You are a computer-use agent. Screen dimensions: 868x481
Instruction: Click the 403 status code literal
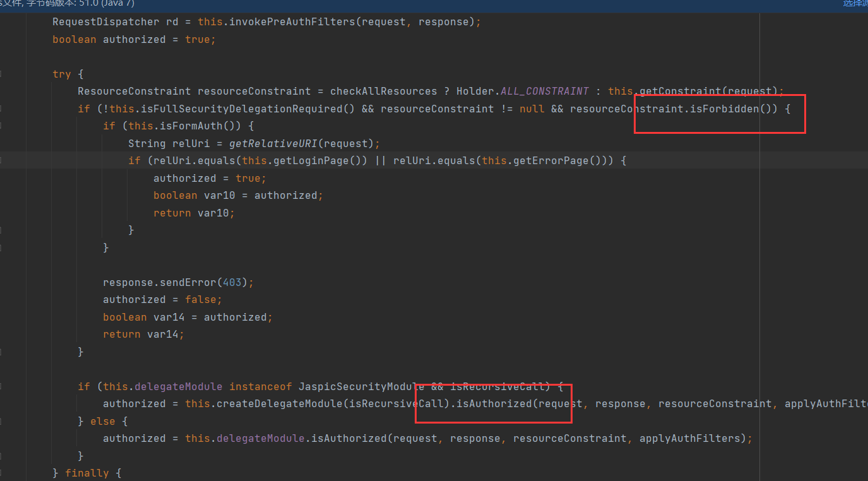click(x=232, y=282)
